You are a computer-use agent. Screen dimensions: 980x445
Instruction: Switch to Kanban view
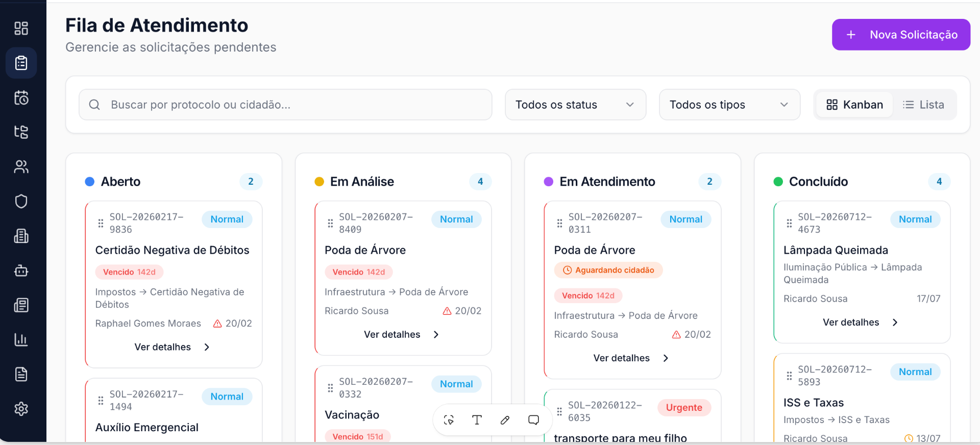click(854, 105)
